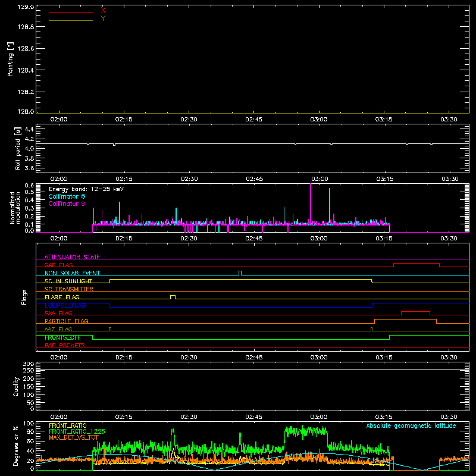Click the 03:00 label under the Flags plot
This screenshot has width=476, height=476.
[319, 358]
